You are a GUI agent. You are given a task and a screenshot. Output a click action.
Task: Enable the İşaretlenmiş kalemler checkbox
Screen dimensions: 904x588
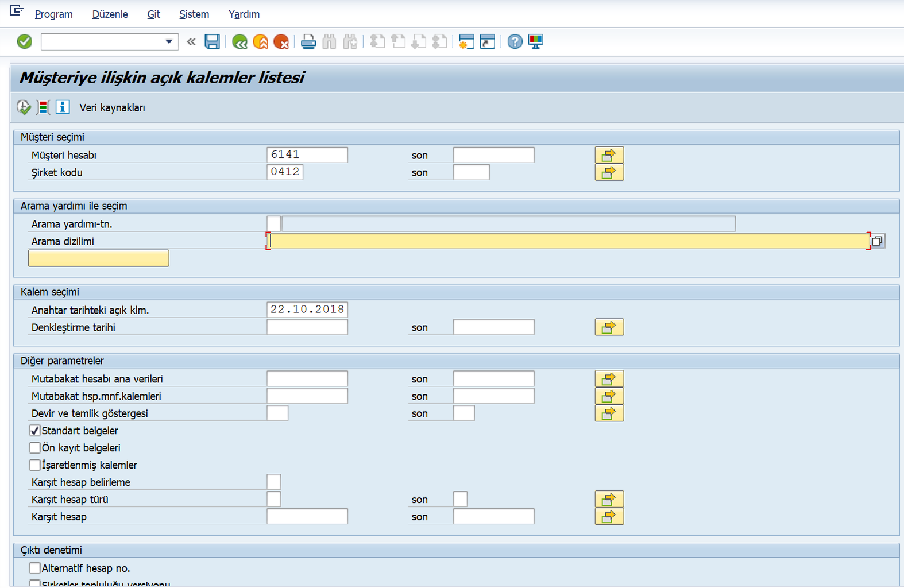tap(34, 465)
